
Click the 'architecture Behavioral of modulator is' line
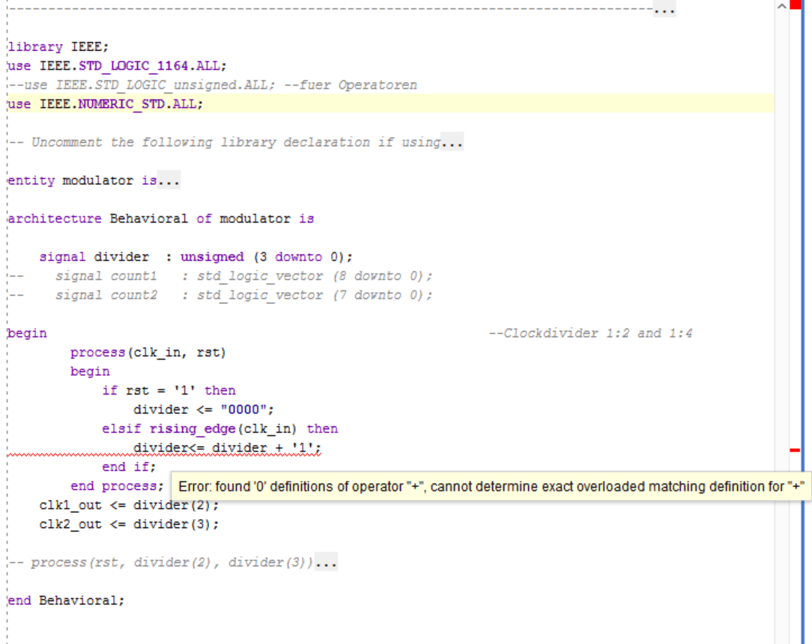pos(160,218)
